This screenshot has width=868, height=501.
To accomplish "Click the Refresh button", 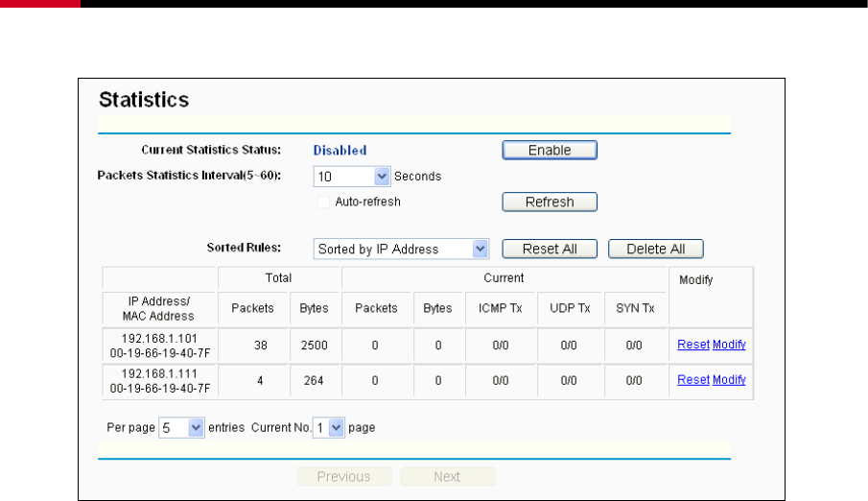I will [550, 202].
